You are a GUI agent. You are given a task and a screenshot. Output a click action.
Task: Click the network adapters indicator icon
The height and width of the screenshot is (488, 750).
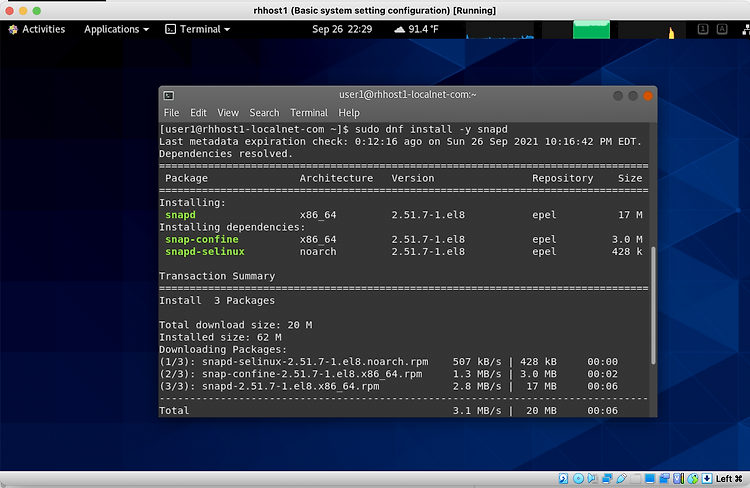(607, 478)
